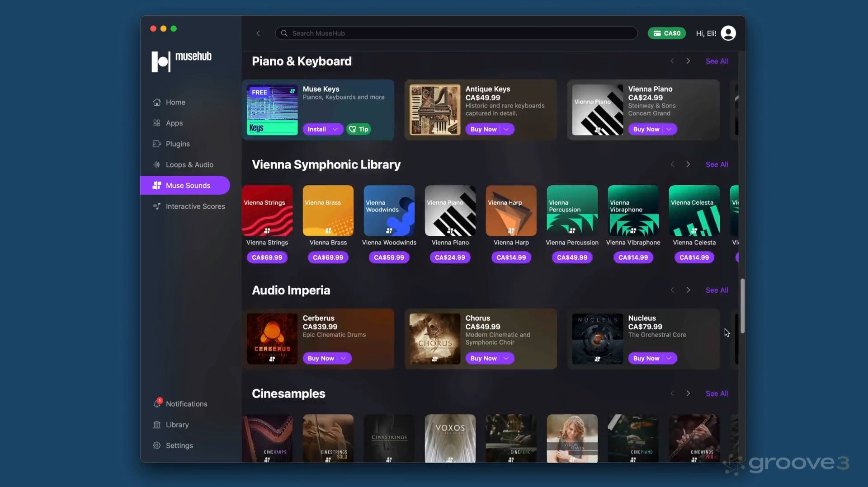868x487 pixels.
Task: Expand Antique Keys Buy Now dropdown arrow
Action: pos(506,129)
